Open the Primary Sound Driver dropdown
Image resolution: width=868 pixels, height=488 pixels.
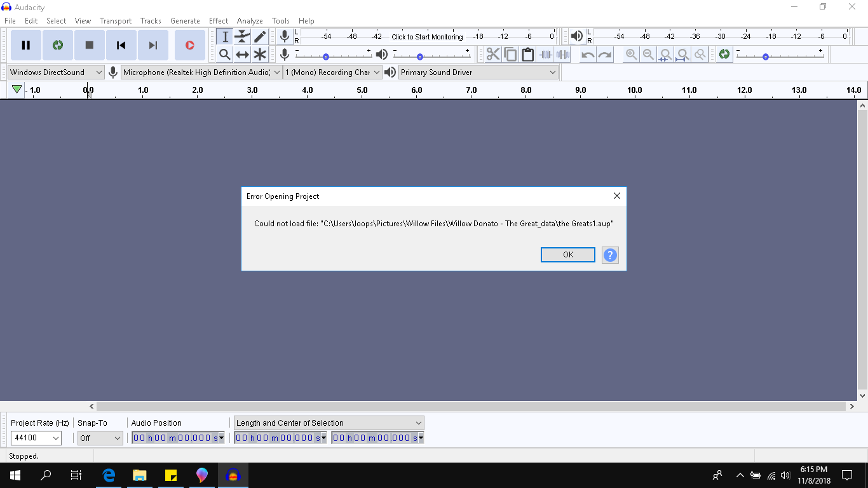click(478, 72)
